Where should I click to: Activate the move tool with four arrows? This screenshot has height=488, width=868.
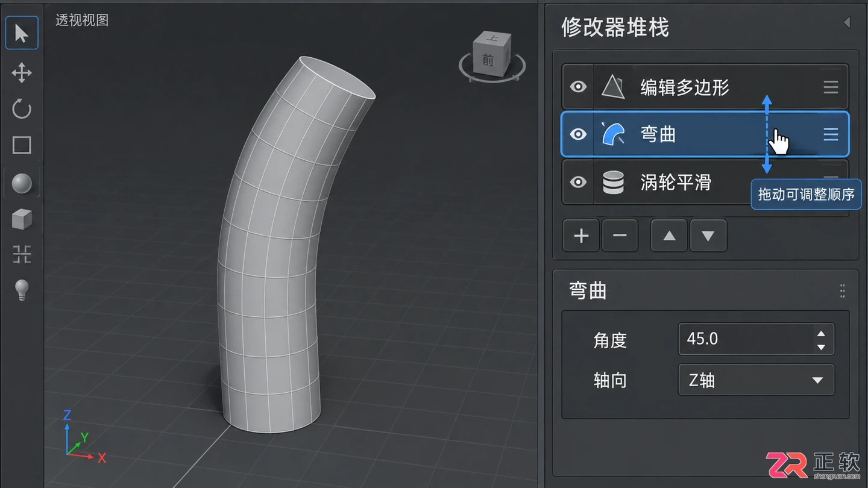point(22,73)
